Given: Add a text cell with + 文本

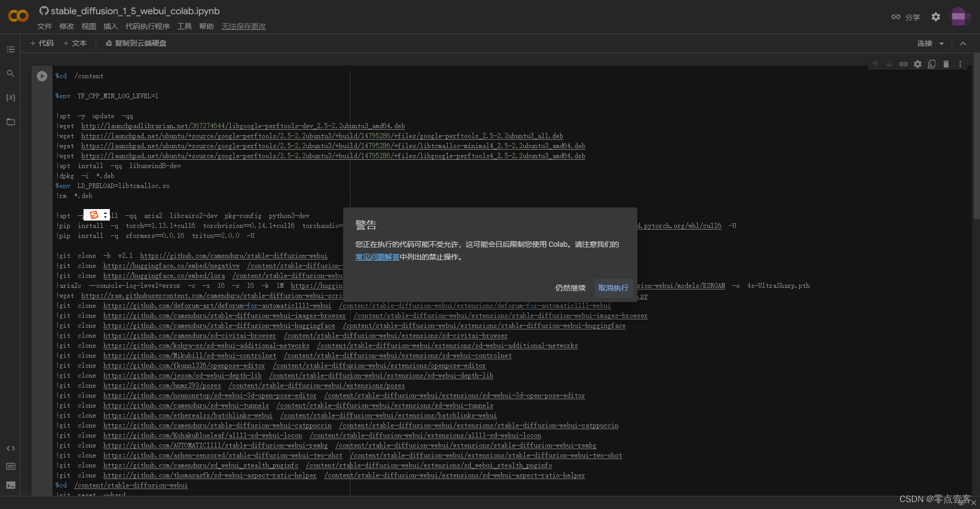Looking at the screenshot, I should click(75, 43).
